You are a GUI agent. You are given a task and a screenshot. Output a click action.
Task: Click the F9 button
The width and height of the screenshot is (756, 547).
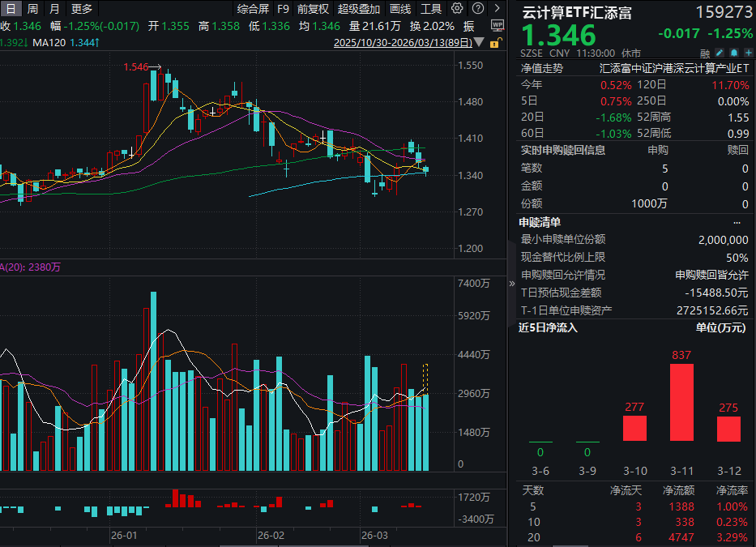(283, 9)
